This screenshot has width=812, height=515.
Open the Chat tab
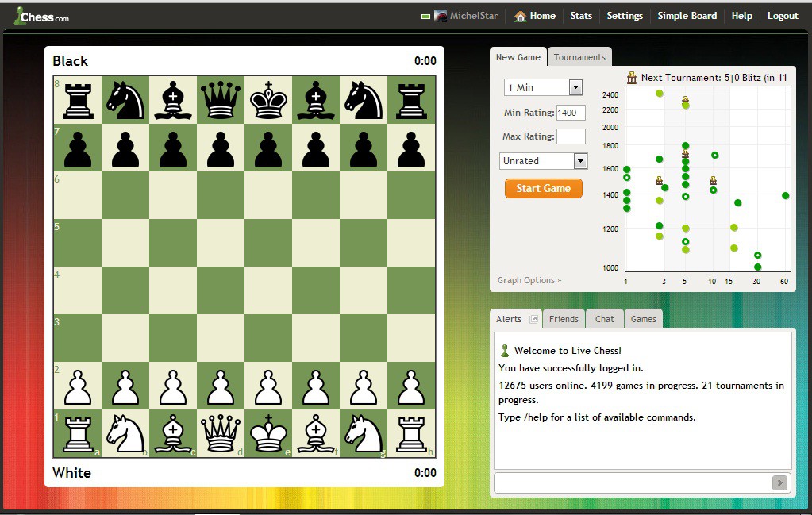(604, 319)
